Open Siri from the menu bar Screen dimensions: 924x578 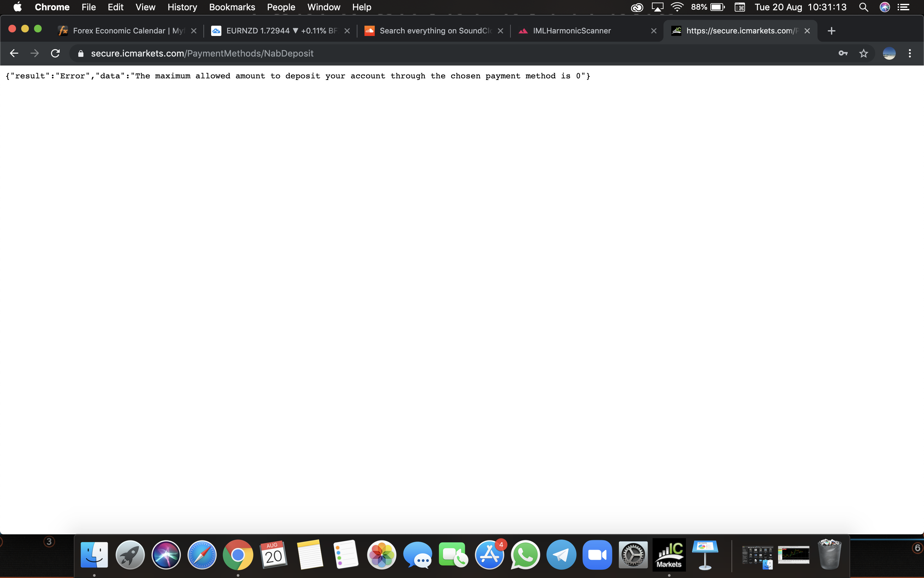click(885, 7)
